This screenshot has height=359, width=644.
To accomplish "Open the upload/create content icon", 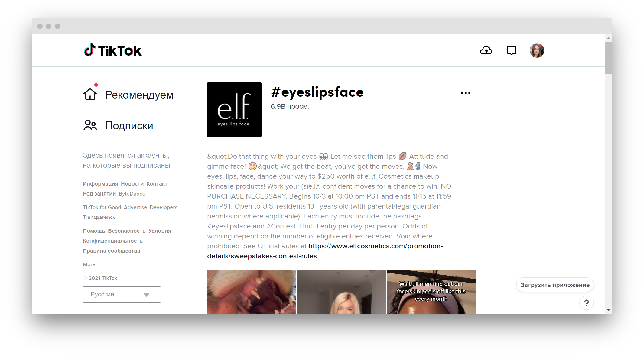I will click(x=486, y=50).
